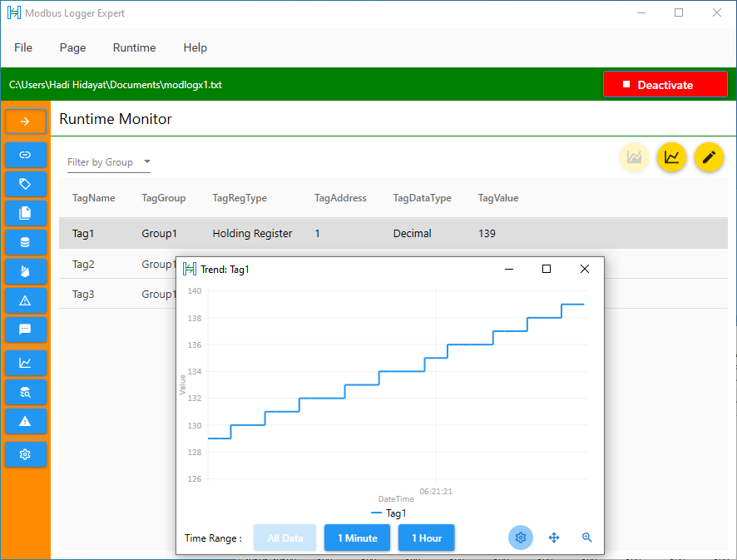
Task: Open the Pages sidebar icon
Action: click(26, 213)
